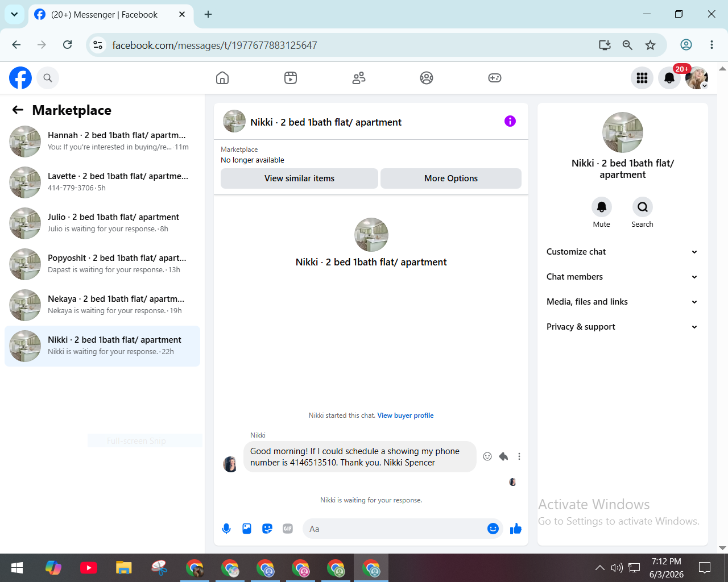The width and height of the screenshot is (728, 582).
Task: Open Windows notification center
Action: [705, 568]
